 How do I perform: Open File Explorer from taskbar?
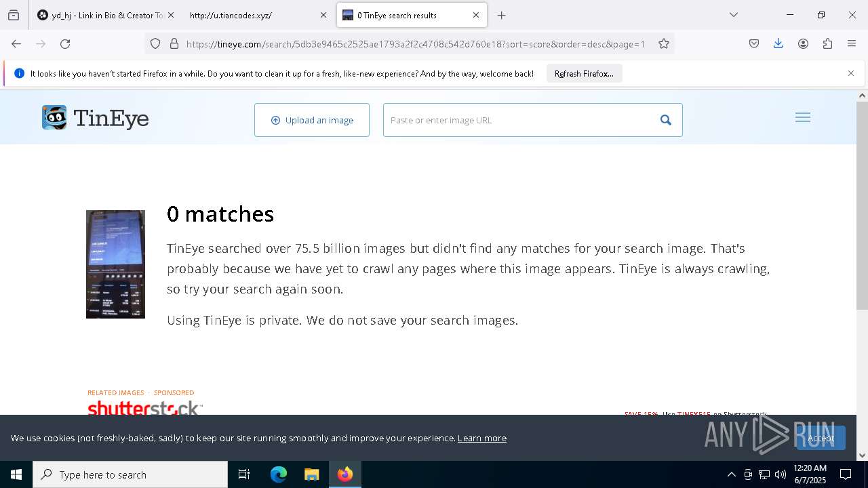click(x=311, y=474)
